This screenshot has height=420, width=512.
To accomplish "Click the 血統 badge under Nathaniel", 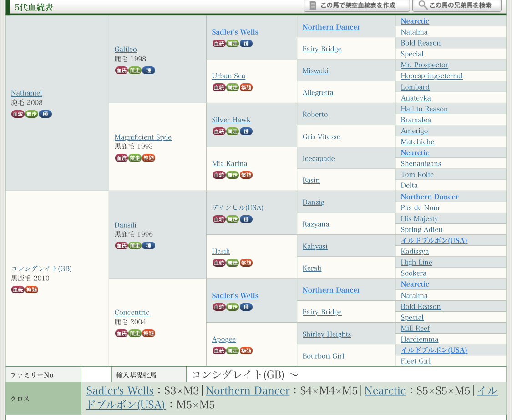I will (x=18, y=114).
